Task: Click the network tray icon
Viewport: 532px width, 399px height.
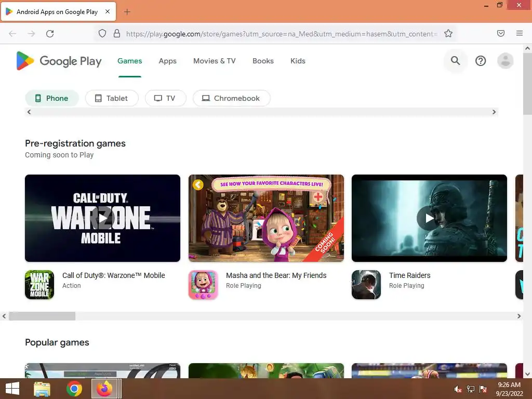Action: [x=470, y=389]
